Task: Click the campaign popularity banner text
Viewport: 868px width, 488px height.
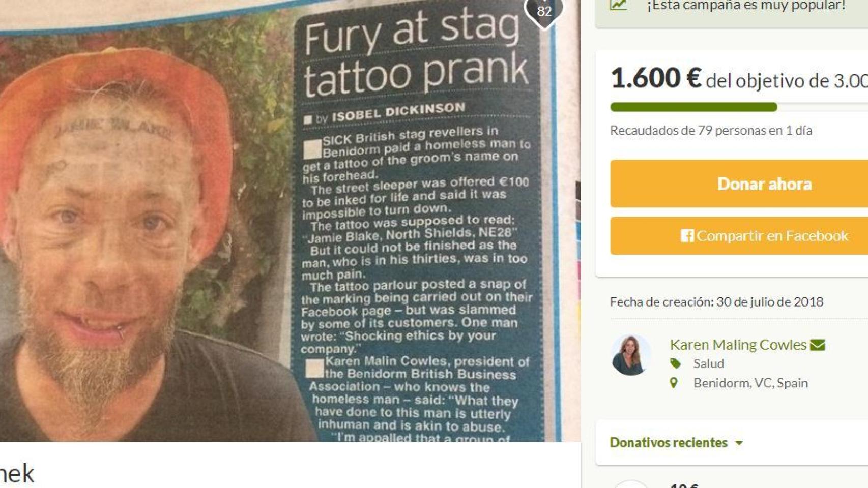Action: click(746, 6)
